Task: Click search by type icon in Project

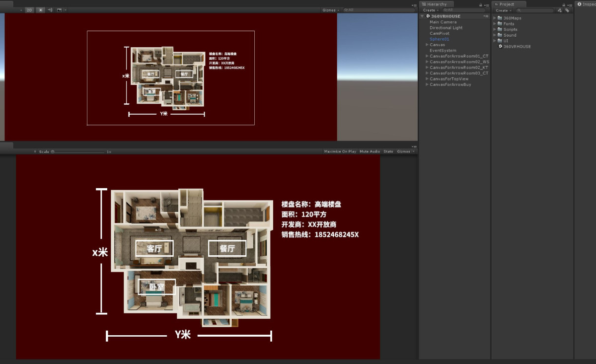Action: [559, 10]
